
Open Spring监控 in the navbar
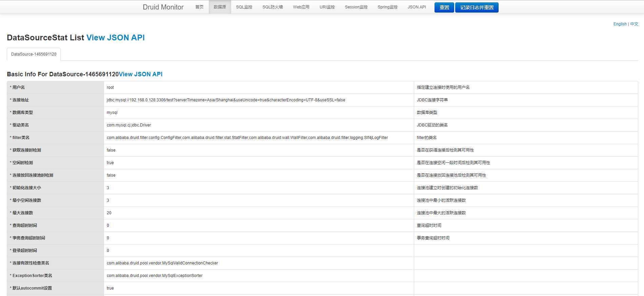point(387,7)
